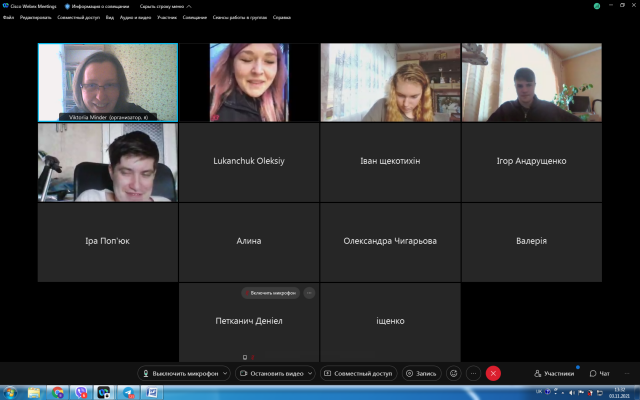The width and height of the screenshot is (640, 400).
Task: Open Совместный доступ screen sharing
Action: (358, 373)
